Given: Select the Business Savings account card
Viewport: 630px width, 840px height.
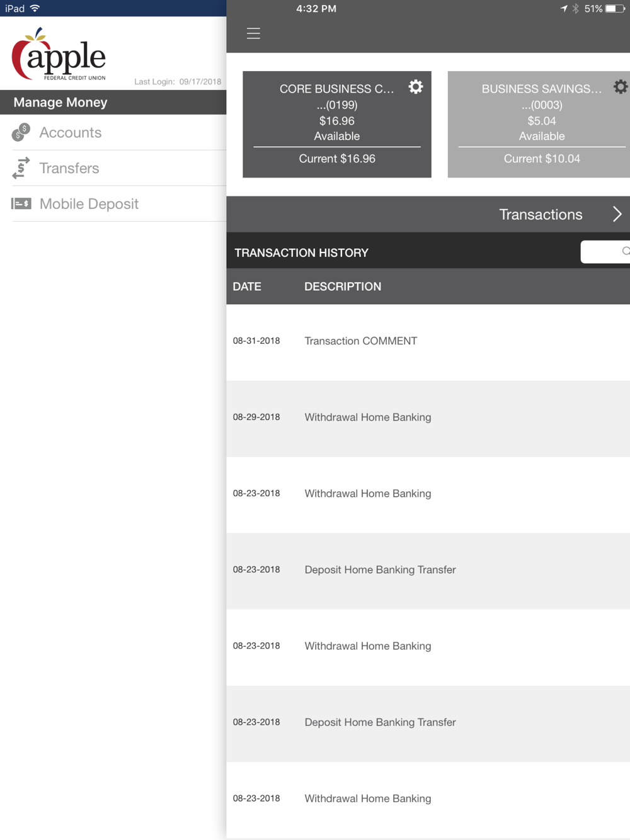Looking at the screenshot, I should pyautogui.click(x=539, y=124).
